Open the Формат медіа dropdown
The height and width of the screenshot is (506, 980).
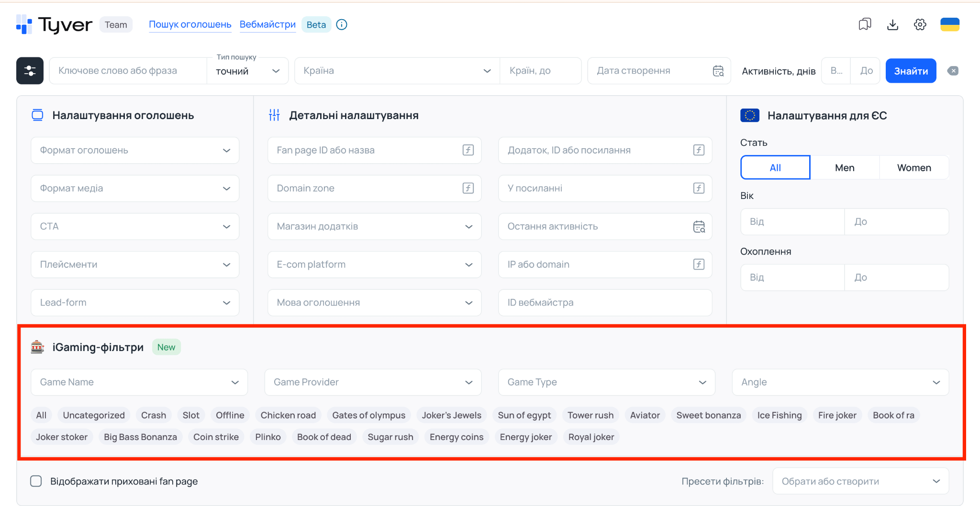[135, 188]
